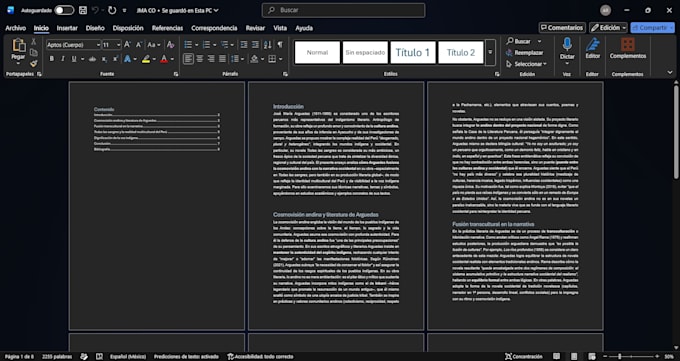Switch to the Insertar tab

pos(67,28)
